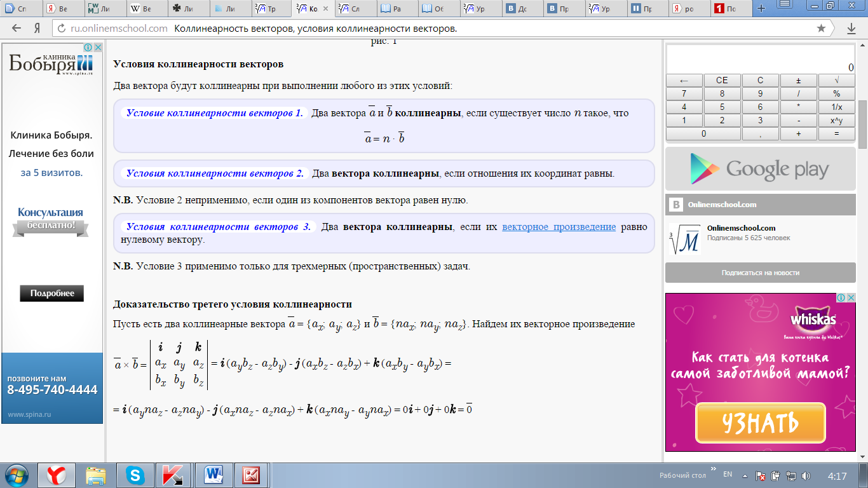Bookmark the page with the star icon
Viewport: 868px width, 488px height.
tap(821, 29)
